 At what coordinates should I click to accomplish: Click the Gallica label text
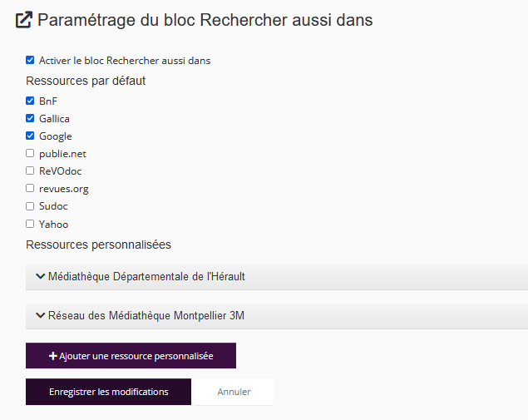[54, 119]
